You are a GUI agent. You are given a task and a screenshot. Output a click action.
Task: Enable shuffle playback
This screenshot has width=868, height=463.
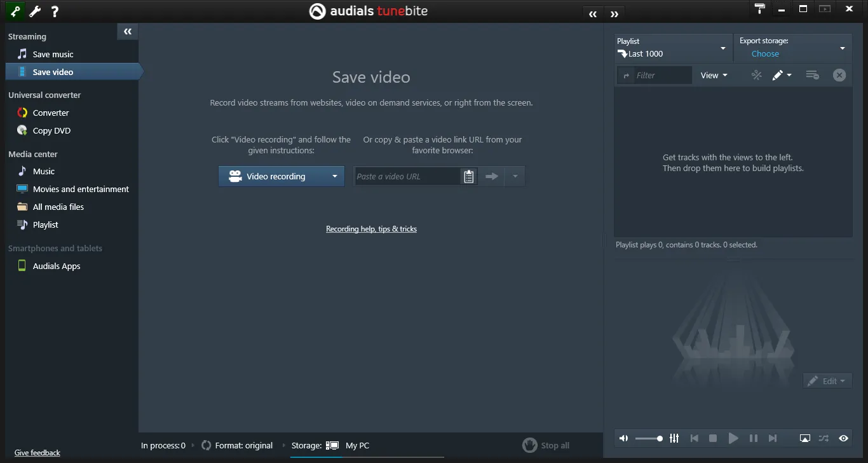(824, 438)
